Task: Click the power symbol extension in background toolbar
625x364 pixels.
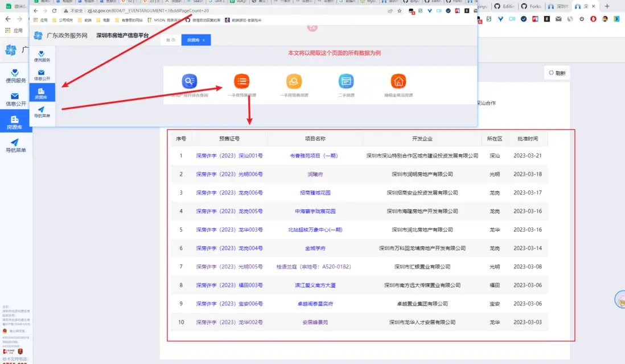Action: 582,19
